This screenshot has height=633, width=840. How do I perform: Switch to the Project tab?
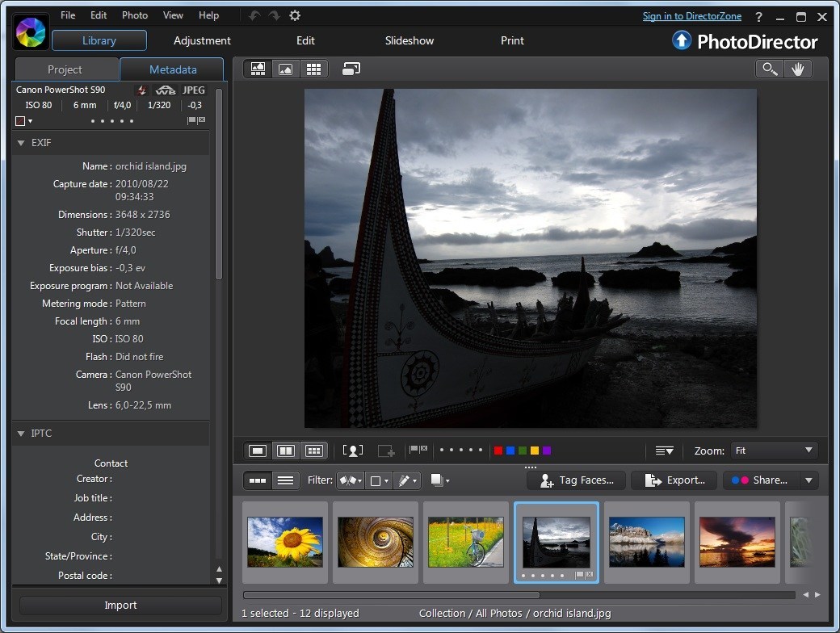[x=66, y=69]
